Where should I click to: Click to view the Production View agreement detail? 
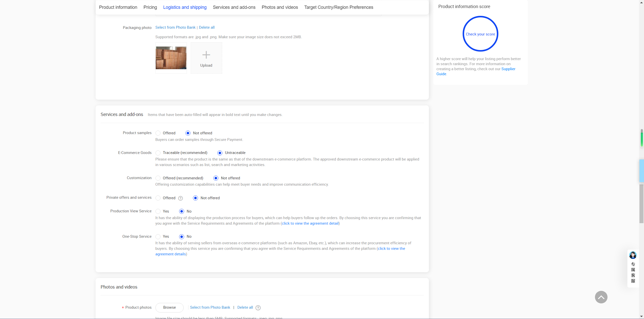(x=310, y=223)
